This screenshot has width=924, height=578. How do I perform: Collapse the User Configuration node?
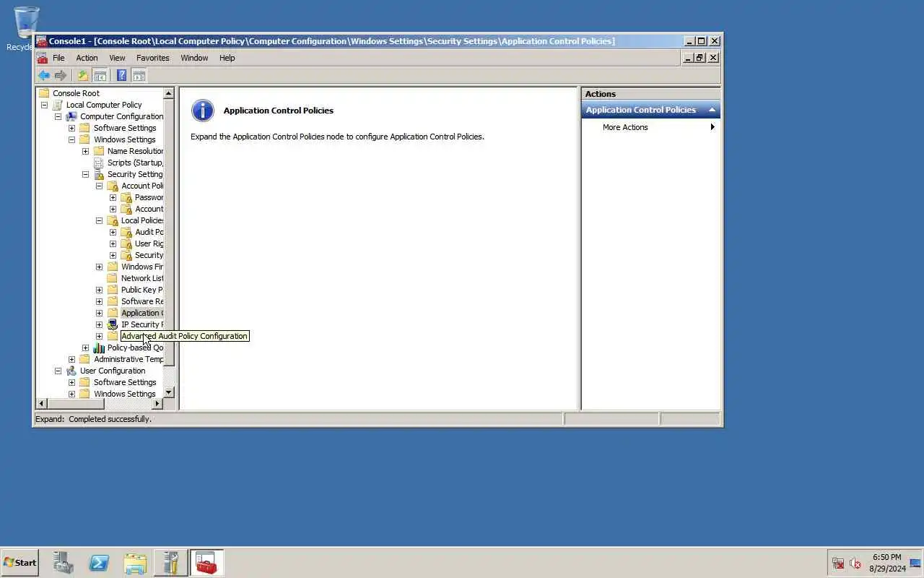pyautogui.click(x=58, y=371)
